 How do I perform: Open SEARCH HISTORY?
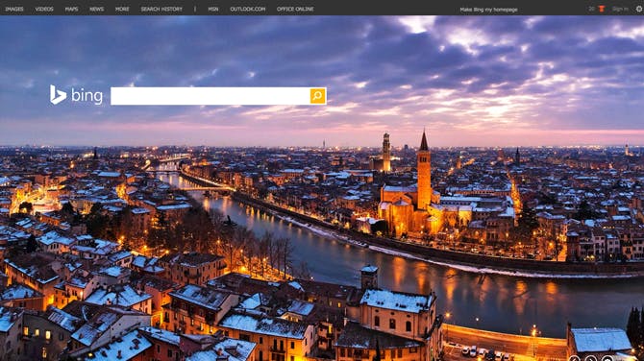click(x=161, y=9)
